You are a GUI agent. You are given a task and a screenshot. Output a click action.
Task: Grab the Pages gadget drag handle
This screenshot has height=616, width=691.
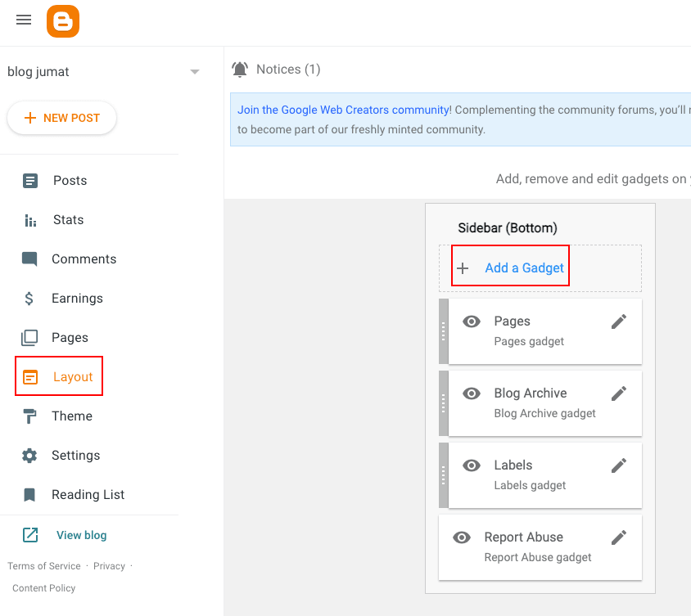pos(444,330)
